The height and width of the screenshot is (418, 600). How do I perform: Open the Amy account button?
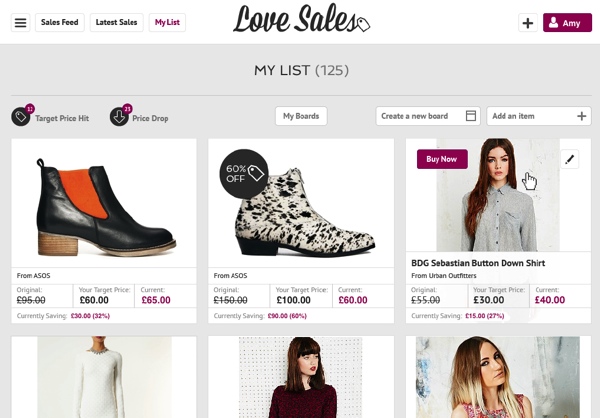(567, 23)
